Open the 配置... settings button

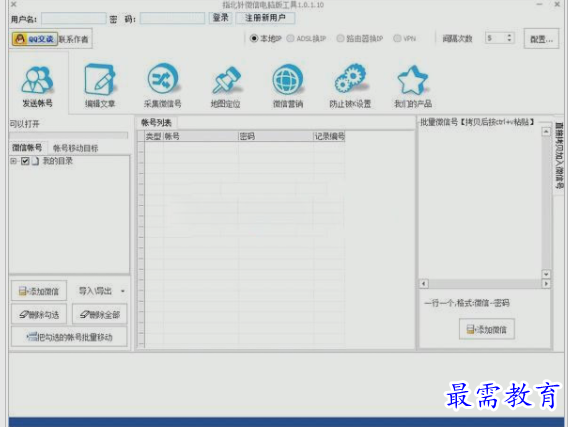point(541,39)
